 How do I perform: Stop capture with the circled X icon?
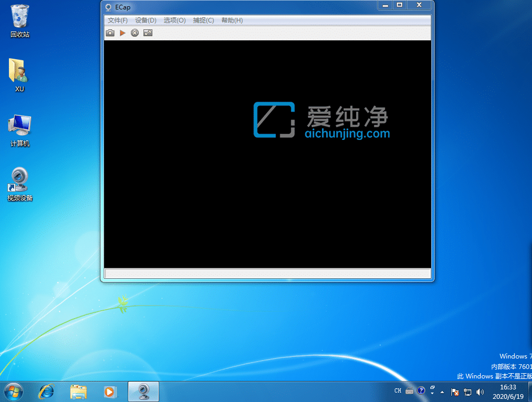(135, 33)
